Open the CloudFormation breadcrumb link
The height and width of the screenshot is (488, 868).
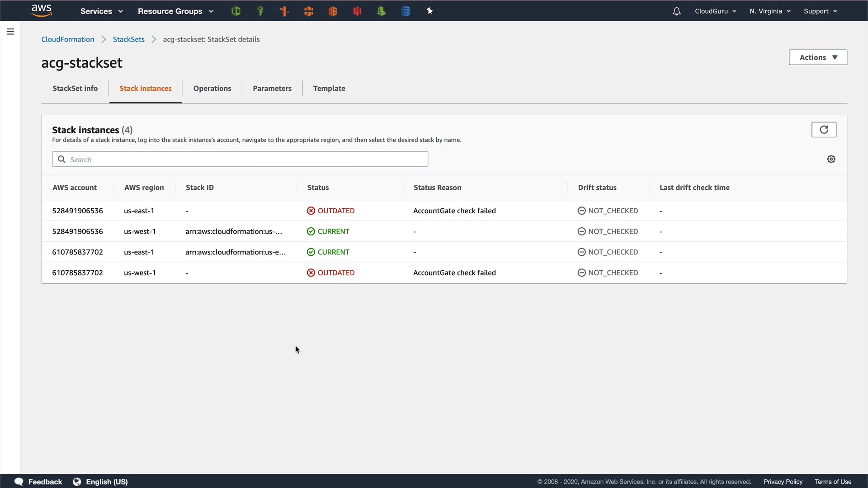click(x=68, y=39)
